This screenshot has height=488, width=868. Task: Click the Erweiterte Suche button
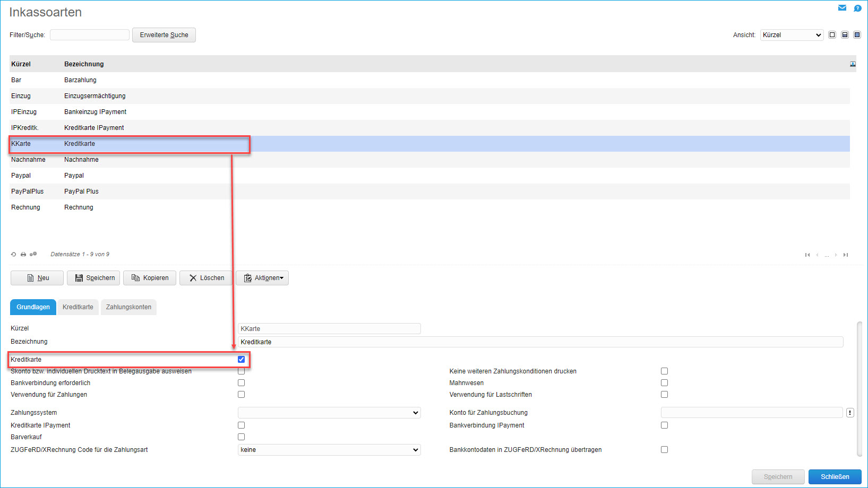pos(164,35)
